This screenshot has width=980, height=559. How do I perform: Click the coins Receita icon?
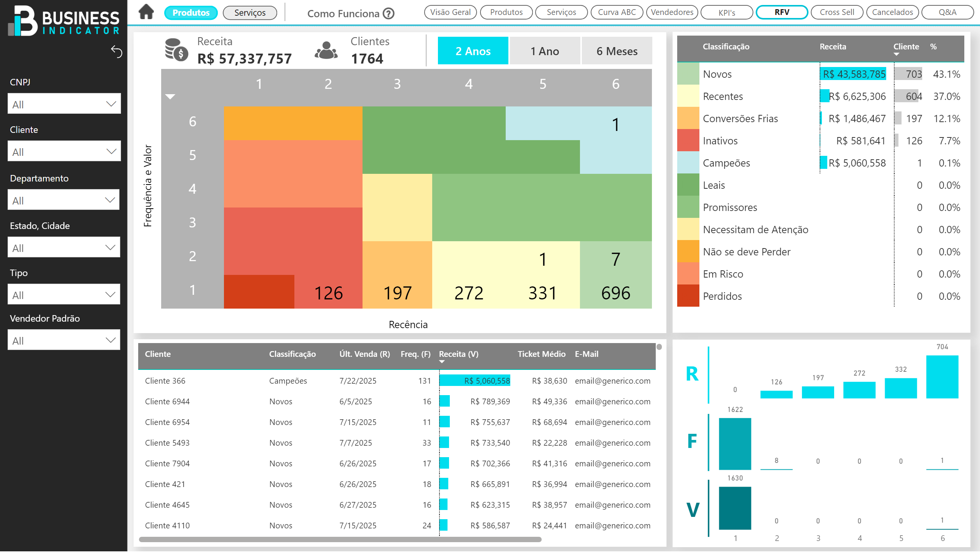[176, 50]
